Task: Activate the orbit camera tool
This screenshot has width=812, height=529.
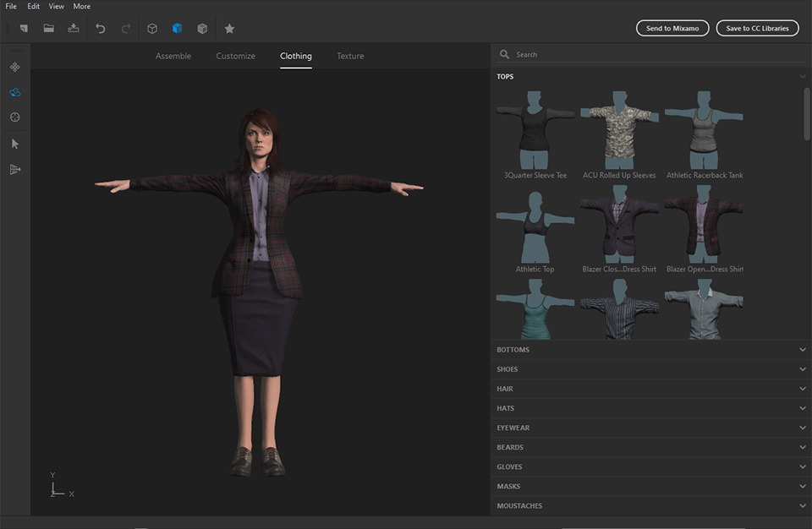Action: click(x=14, y=92)
